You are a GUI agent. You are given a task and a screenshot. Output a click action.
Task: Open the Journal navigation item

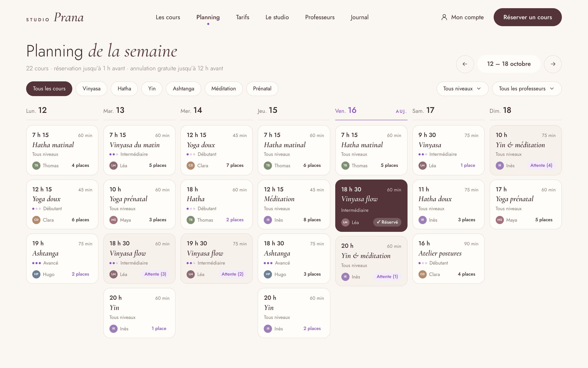coord(359,17)
